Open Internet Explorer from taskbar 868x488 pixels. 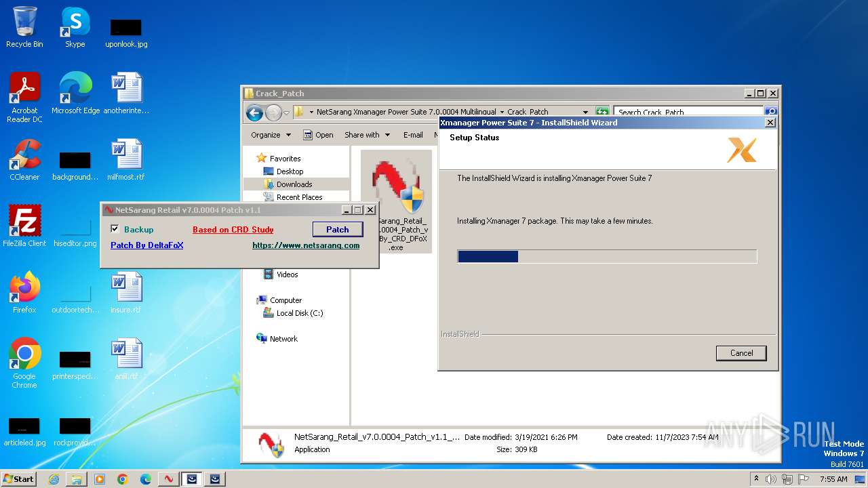pyautogui.click(x=54, y=479)
